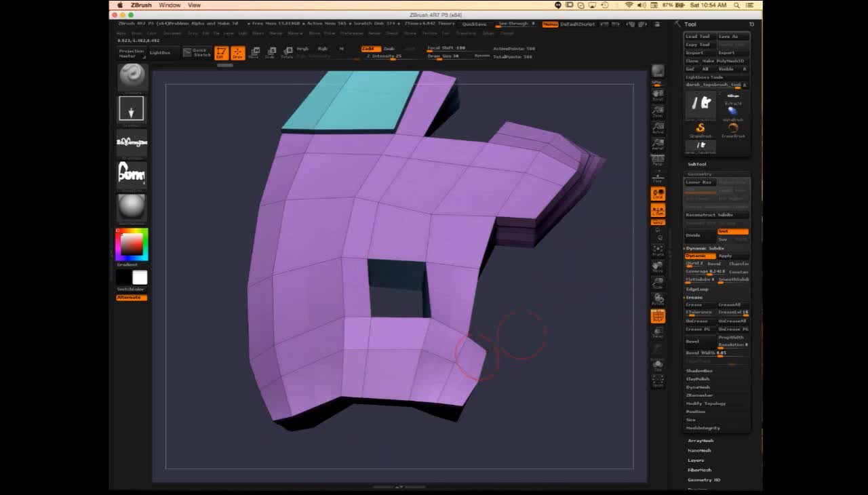This screenshot has width=868, height=495.
Task: Activate the Rotate tool in the top shelf
Action: (287, 53)
